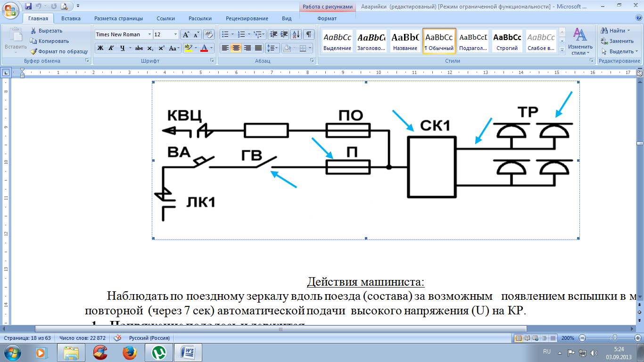644x362 pixels.
Task: Align text right
Action: pos(247,48)
